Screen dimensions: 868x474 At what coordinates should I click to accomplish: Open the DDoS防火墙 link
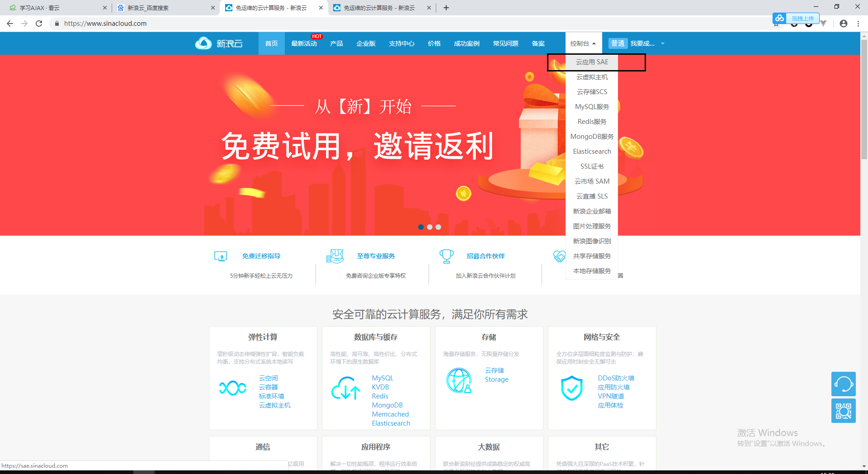pyautogui.click(x=616, y=378)
